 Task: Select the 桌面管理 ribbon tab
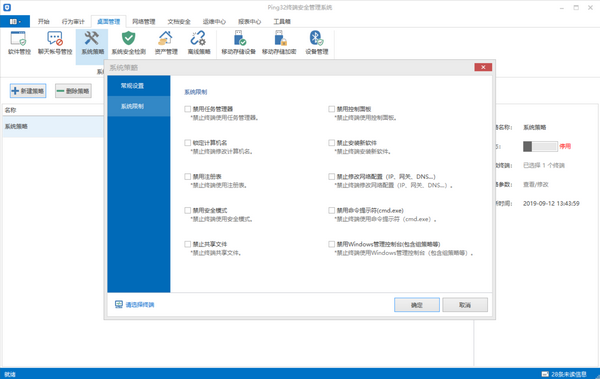click(108, 21)
